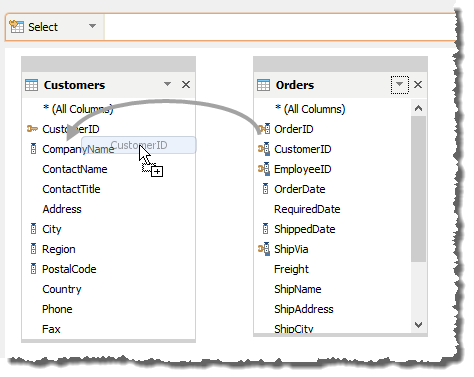Click the scroll down arrow in the Orders list
The height and width of the screenshot is (377, 474).
pos(419,324)
